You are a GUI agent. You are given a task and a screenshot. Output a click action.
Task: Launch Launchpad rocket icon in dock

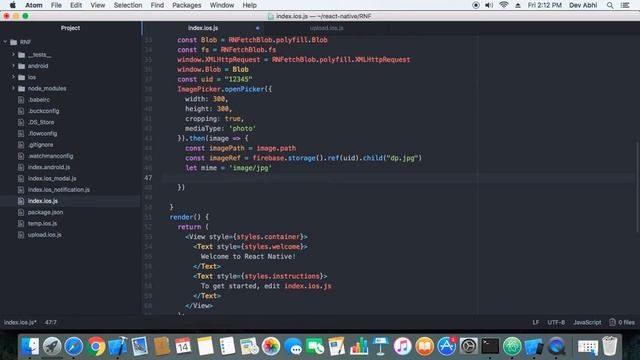[52, 347]
